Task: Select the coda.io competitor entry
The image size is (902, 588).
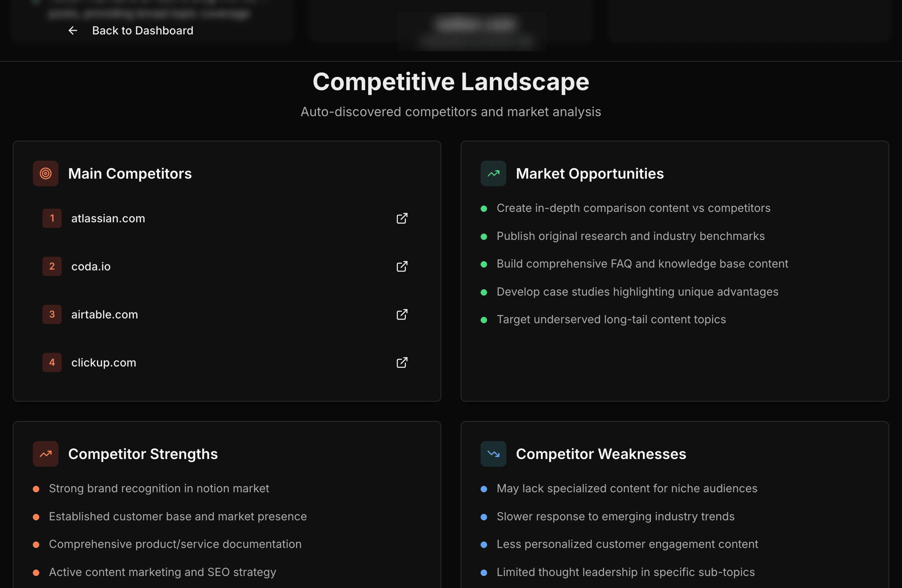Action: pyautogui.click(x=91, y=266)
